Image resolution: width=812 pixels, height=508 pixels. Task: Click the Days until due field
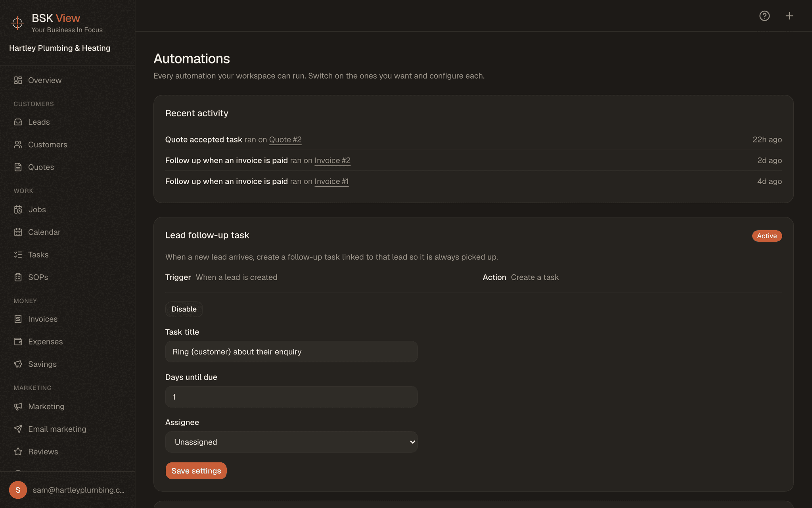pyautogui.click(x=291, y=397)
